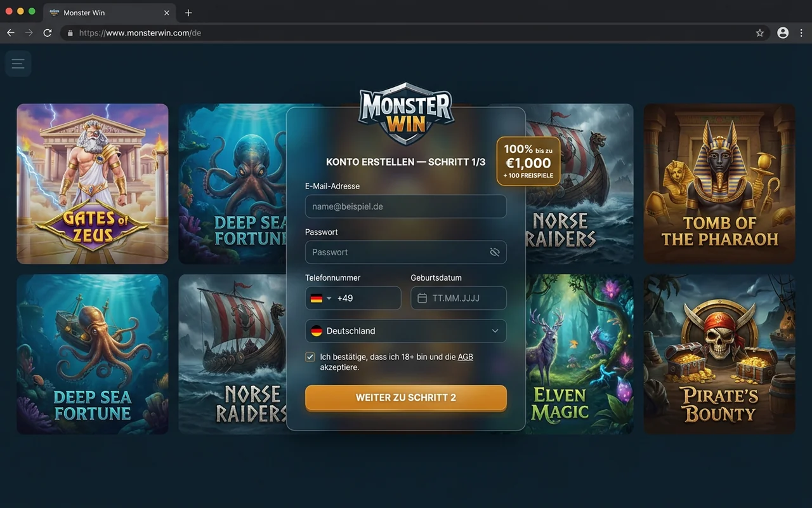Click the WEITER ZU SCHRITT 2 button
The width and height of the screenshot is (812, 508).
click(406, 398)
